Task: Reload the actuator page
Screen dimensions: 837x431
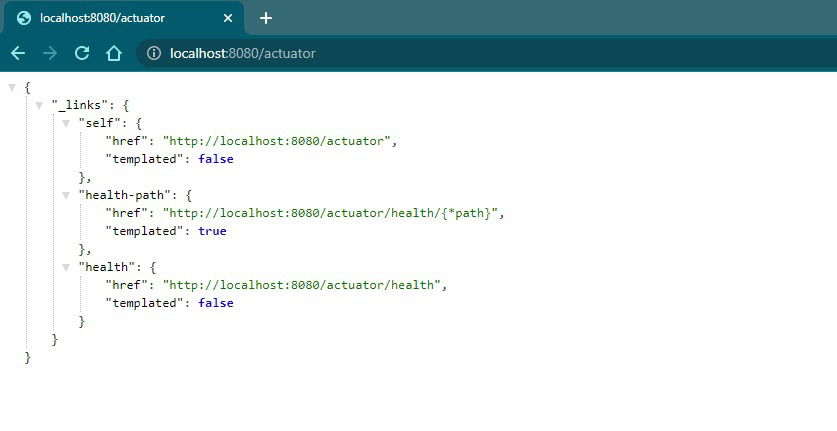Action: [x=82, y=53]
